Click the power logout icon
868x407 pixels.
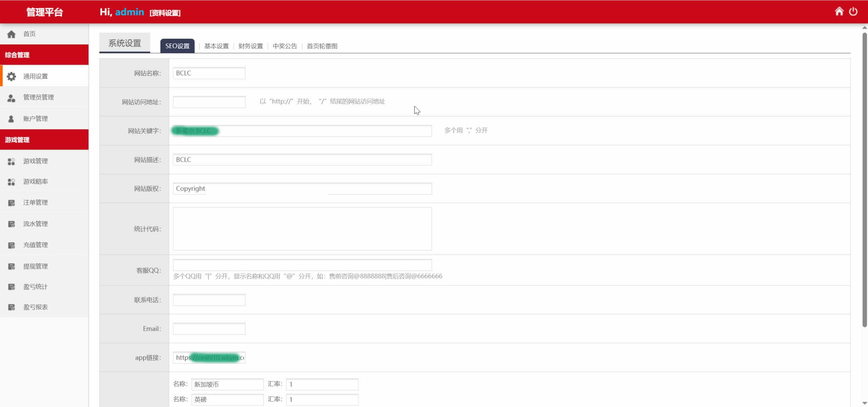pyautogui.click(x=853, y=12)
